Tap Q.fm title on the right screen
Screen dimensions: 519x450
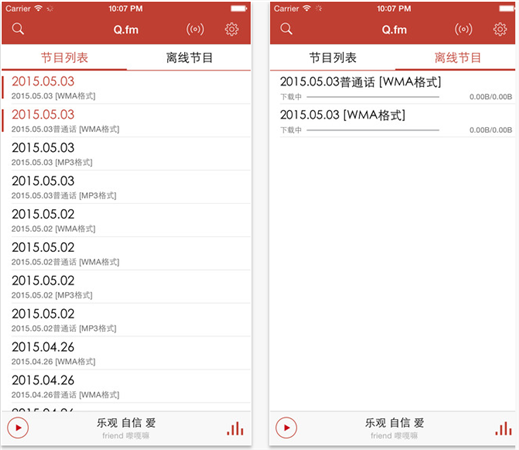pyautogui.click(x=394, y=30)
